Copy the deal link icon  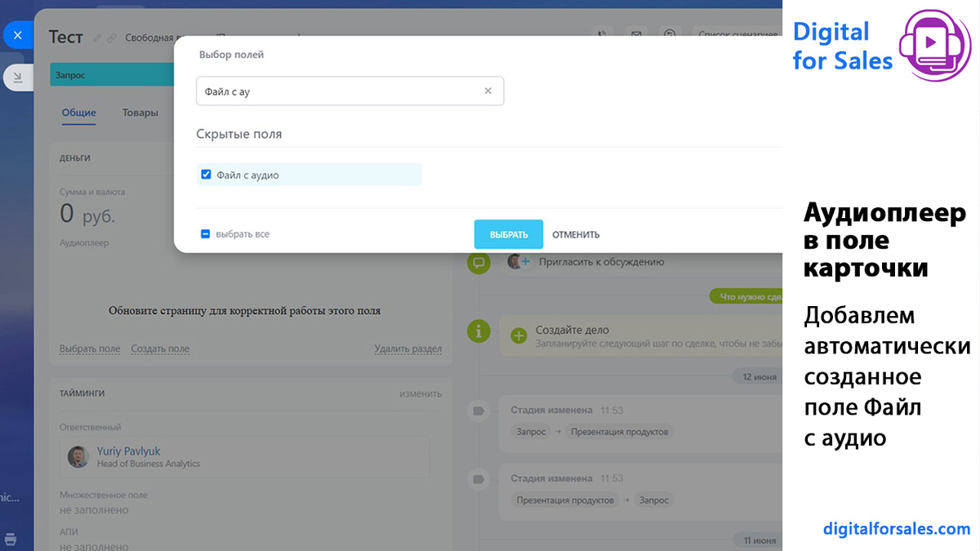point(112,38)
